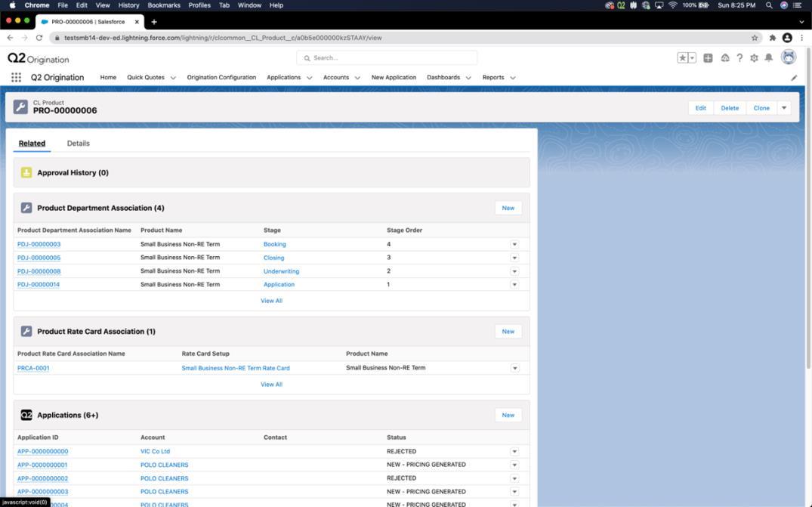Open APP-0000000001 application link
812x507 pixels.
click(x=42, y=465)
